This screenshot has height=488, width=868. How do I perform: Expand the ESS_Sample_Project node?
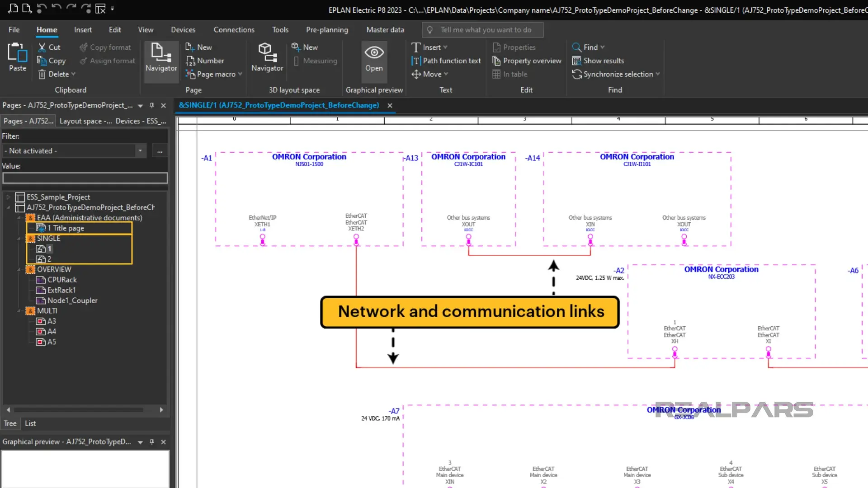pyautogui.click(x=8, y=197)
